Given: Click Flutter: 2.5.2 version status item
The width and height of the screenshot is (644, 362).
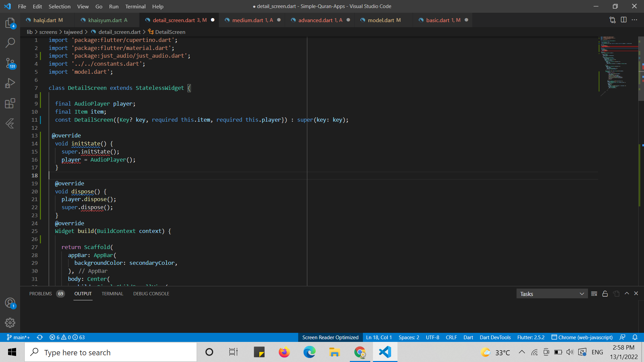Looking at the screenshot, I should (531, 337).
